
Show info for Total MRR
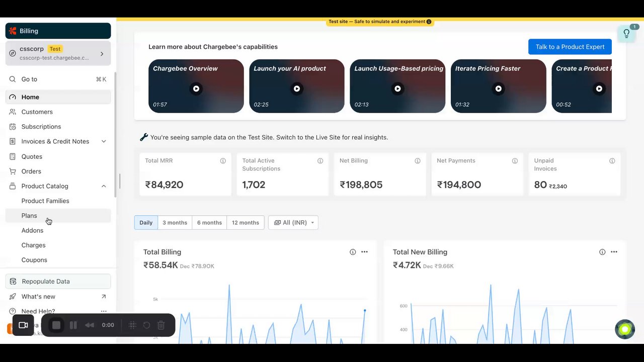[x=223, y=161]
